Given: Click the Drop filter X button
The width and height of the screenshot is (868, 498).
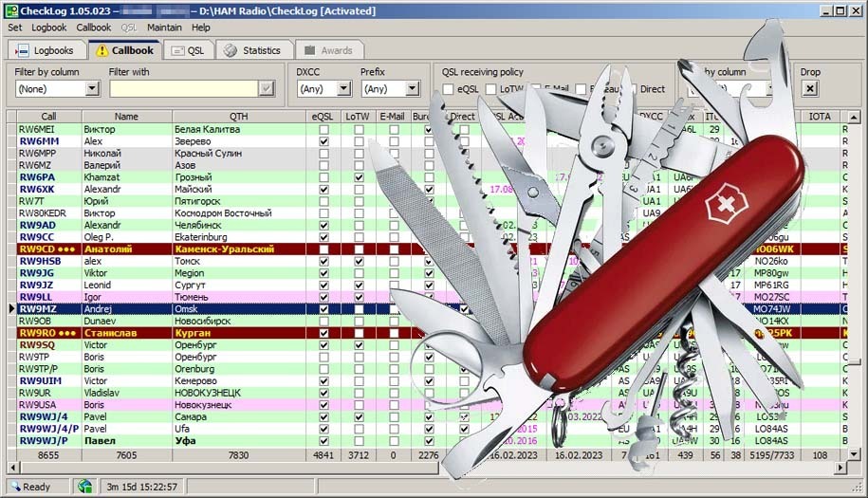Looking at the screenshot, I should 810,88.
